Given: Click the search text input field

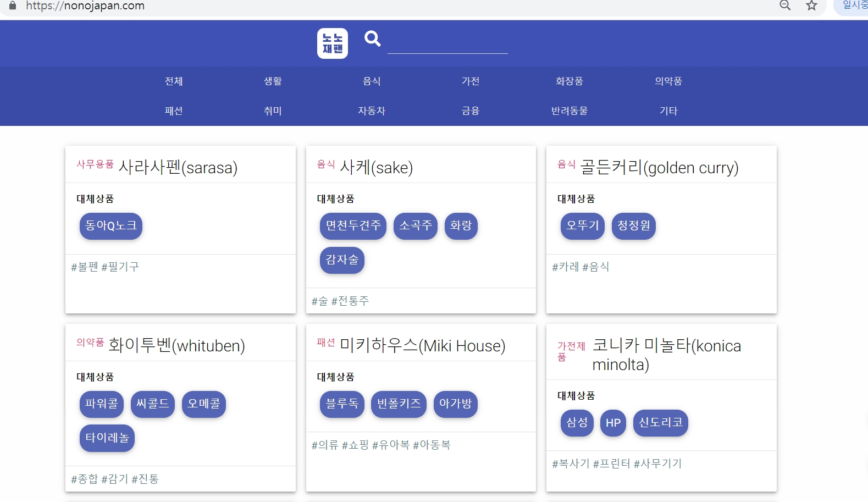Looking at the screenshot, I should (x=447, y=43).
